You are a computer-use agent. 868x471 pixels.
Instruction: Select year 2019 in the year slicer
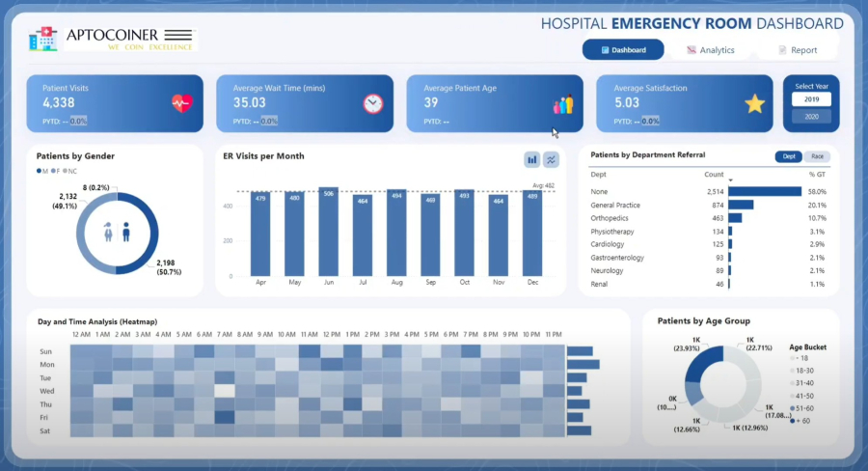(x=810, y=99)
